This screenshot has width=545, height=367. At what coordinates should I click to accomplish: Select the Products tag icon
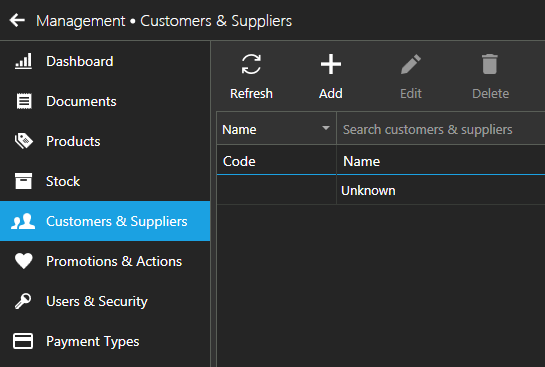click(23, 141)
